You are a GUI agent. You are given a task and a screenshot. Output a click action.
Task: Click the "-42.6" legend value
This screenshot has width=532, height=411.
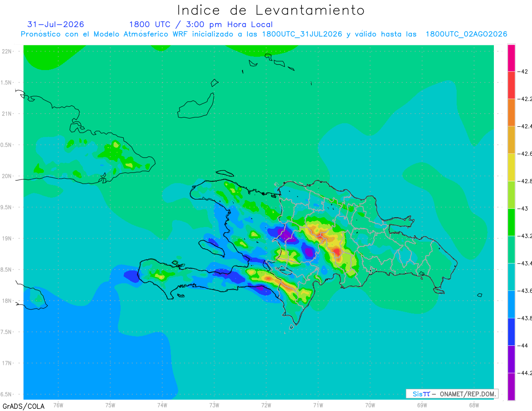pos(524,153)
